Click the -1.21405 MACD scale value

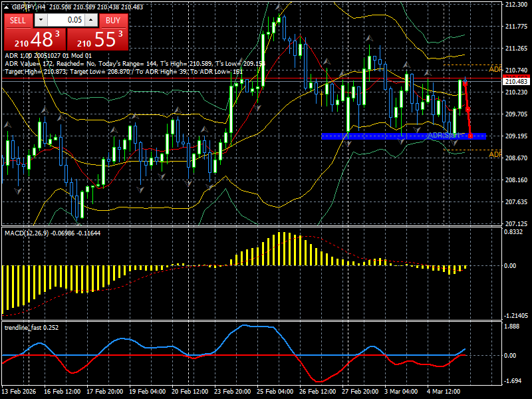(516, 316)
